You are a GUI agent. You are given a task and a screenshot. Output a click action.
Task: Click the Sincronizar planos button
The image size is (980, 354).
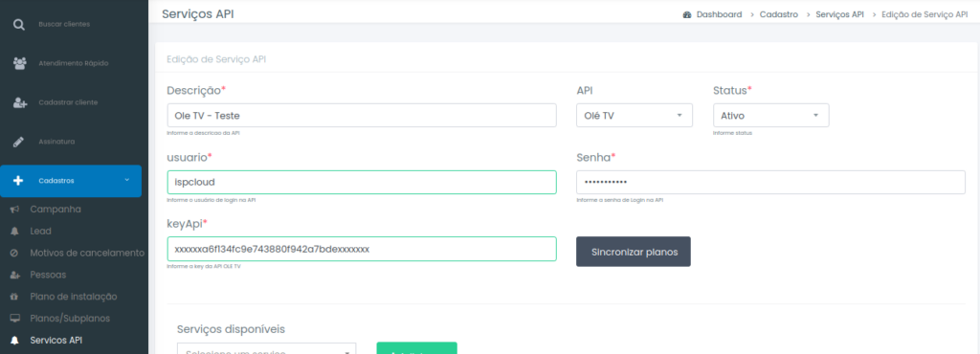click(634, 252)
